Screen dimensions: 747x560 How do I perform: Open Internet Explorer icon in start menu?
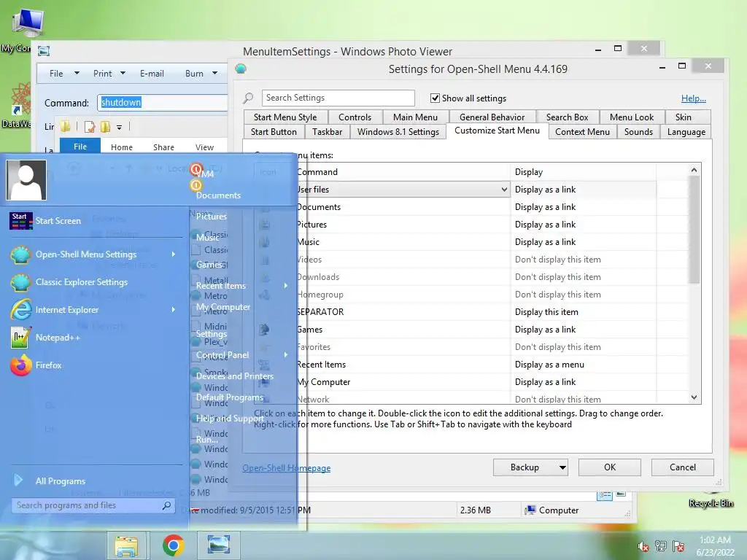coord(20,309)
